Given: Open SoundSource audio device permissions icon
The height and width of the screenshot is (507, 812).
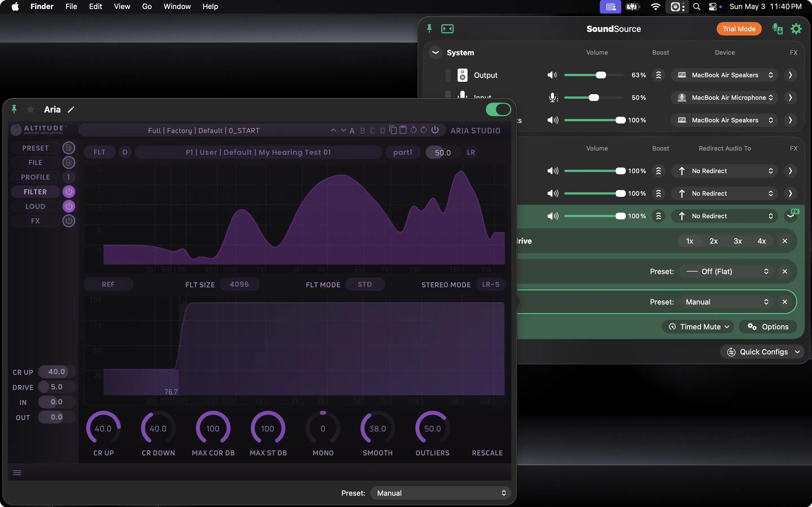Looking at the screenshot, I should [778, 29].
